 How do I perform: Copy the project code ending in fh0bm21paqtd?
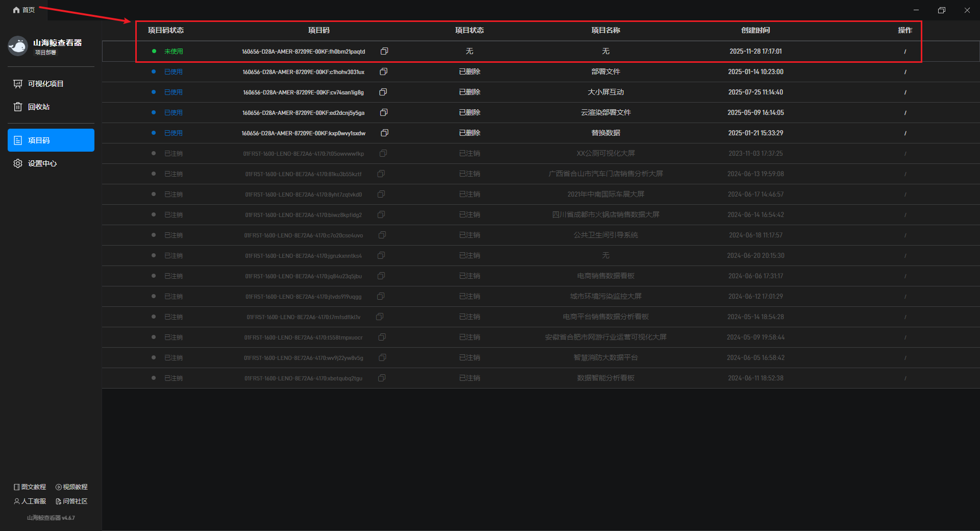pos(384,51)
